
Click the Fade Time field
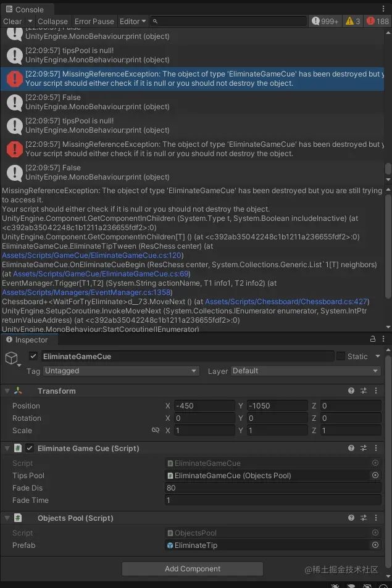273,500
